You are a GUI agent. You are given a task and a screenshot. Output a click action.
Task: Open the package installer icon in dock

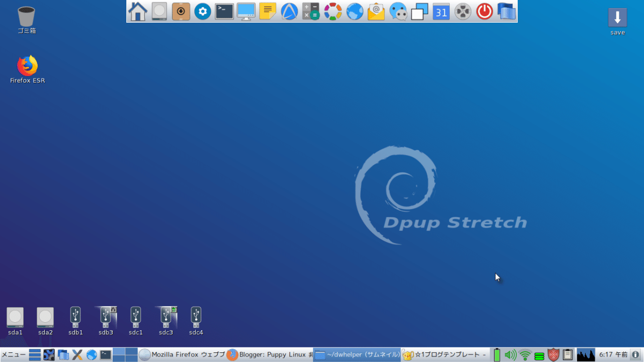tap(181, 11)
